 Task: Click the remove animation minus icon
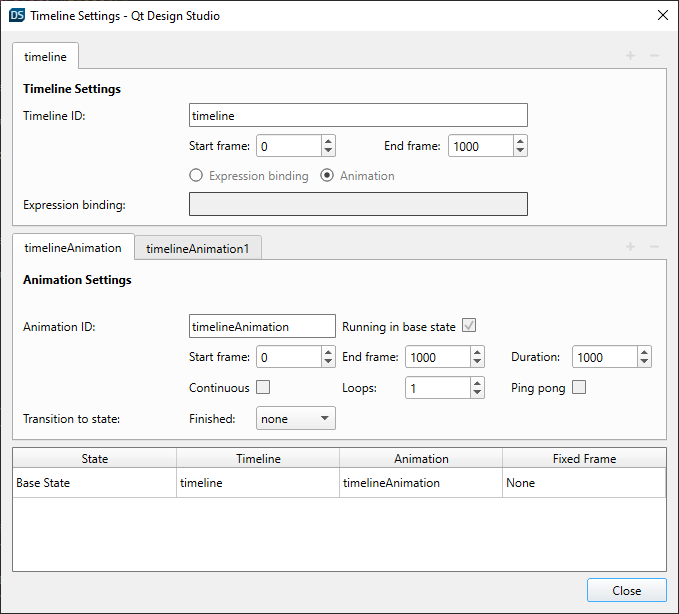click(x=654, y=247)
